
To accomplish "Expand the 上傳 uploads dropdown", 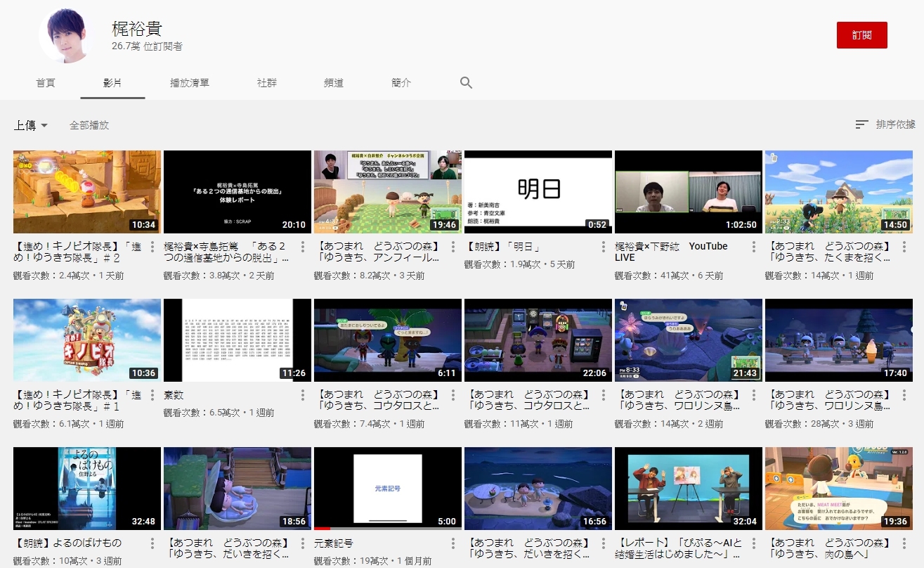I will point(31,125).
